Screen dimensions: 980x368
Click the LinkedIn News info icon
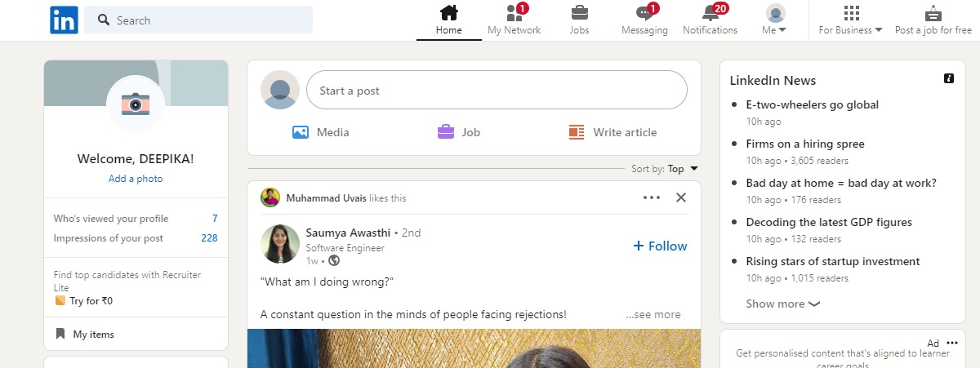tap(949, 78)
